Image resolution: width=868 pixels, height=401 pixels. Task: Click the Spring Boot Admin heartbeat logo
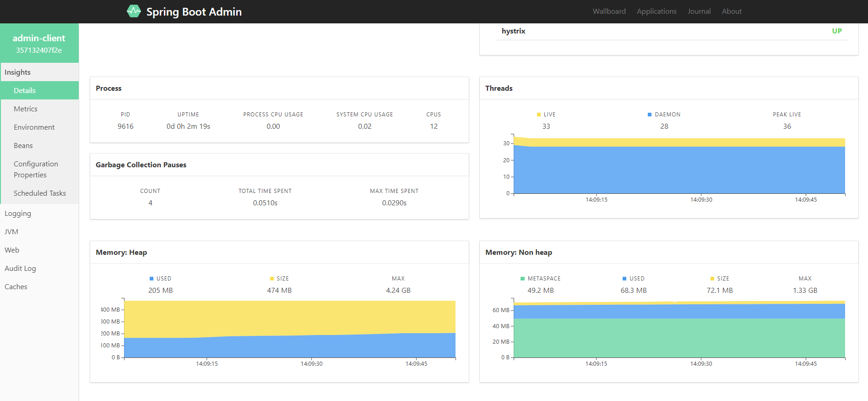tap(134, 11)
